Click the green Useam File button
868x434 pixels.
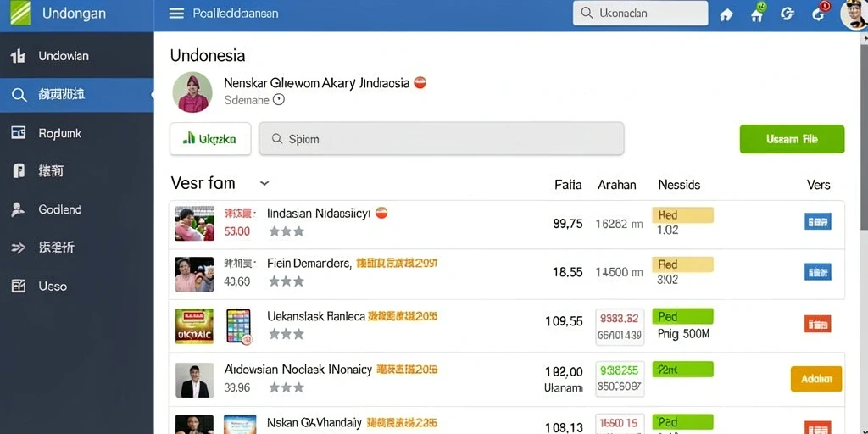point(792,139)
